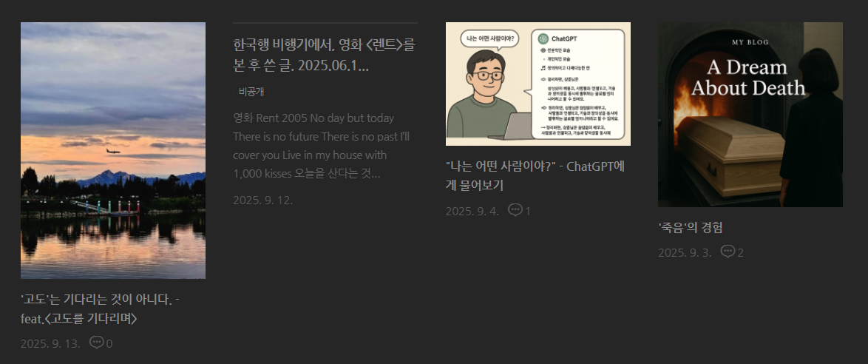Screen dimensions: 868x364
Task: Open the ChatGPT cartoon illustration thumbnail
Action: tap(538, 84)
